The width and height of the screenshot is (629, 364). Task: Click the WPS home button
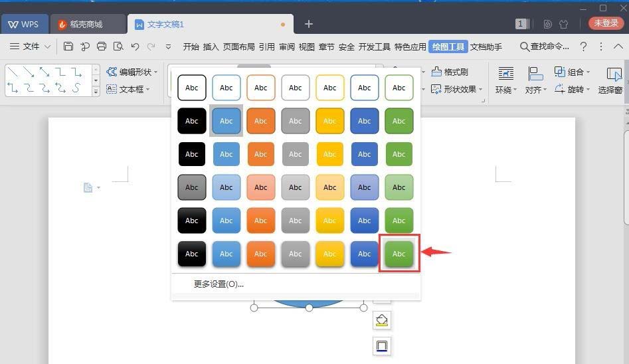click(x=24, y=24)
